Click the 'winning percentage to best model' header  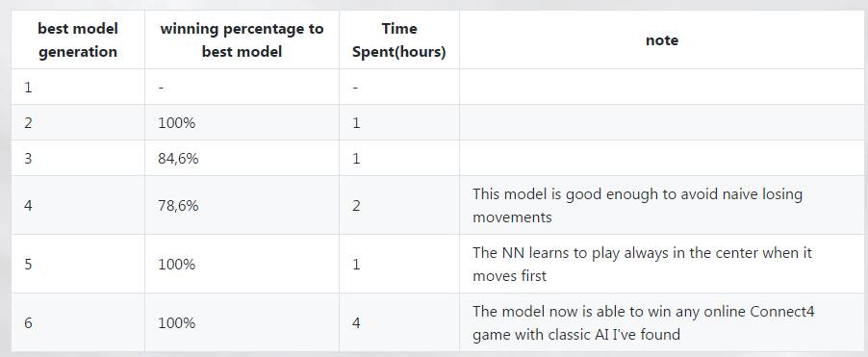coord(242,39)
